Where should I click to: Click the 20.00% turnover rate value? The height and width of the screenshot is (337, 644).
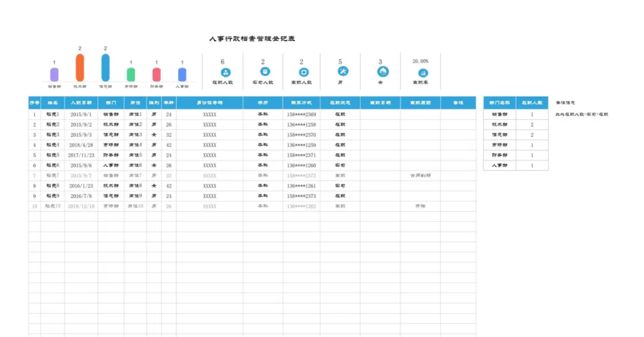[x=420, y=61]
